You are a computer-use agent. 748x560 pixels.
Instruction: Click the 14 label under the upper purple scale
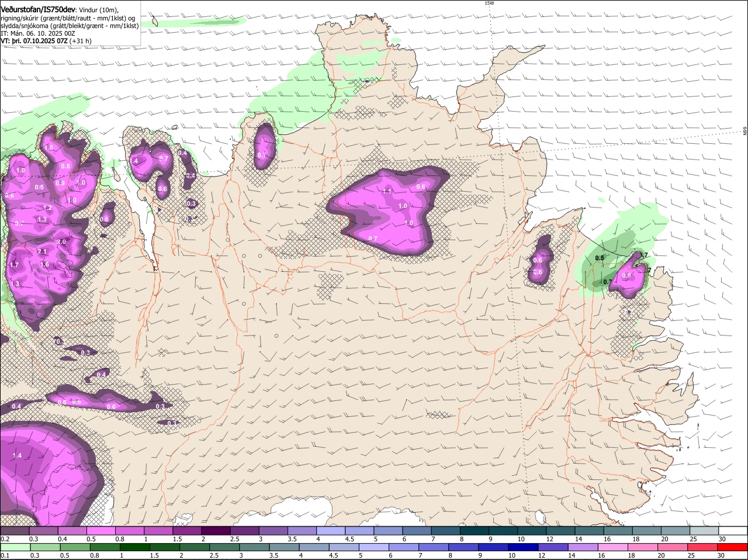click(579, 539)
